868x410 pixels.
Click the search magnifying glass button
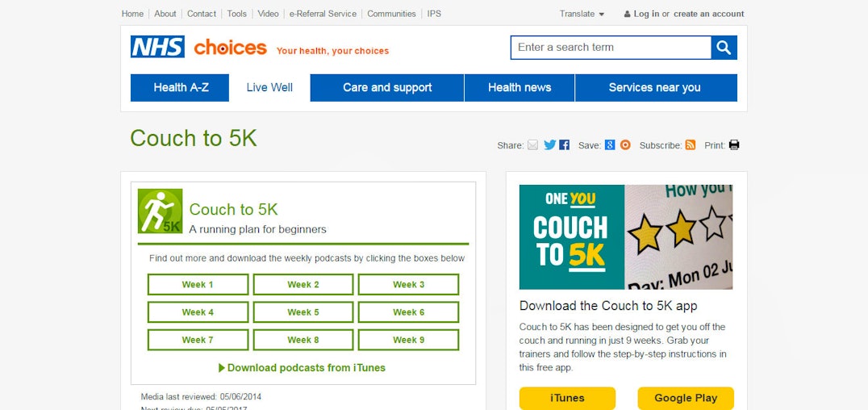click(x=724, y=48)
